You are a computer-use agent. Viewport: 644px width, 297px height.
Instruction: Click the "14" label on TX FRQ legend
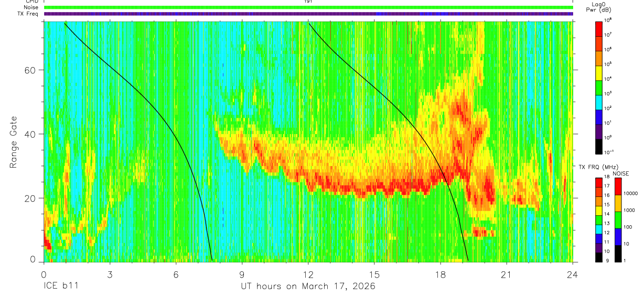point(608,214)
